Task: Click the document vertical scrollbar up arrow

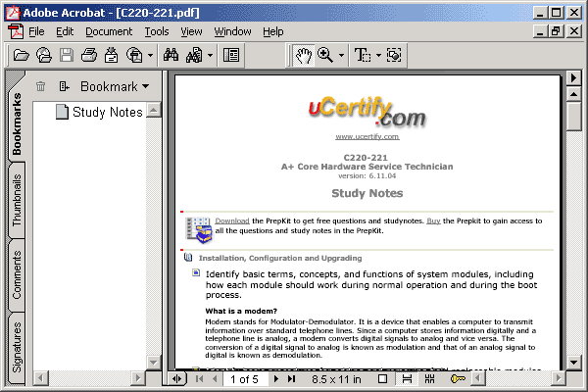Action: tap(573, 94)
